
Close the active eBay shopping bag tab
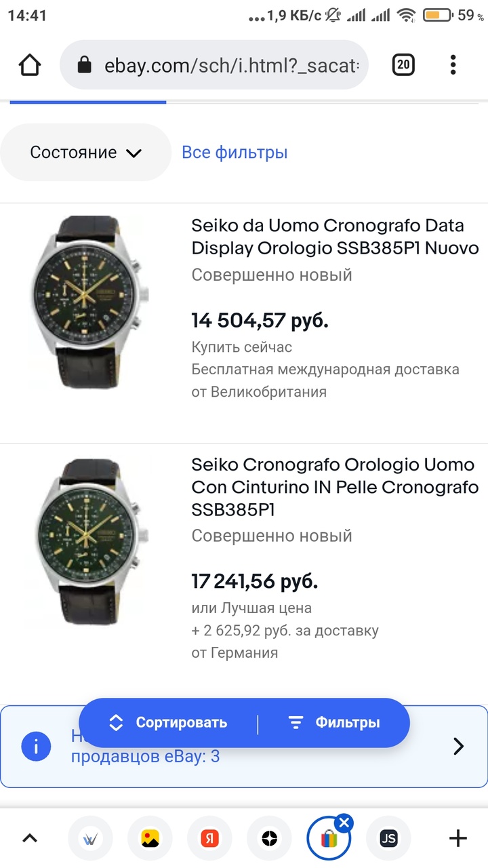click(344, 823)
